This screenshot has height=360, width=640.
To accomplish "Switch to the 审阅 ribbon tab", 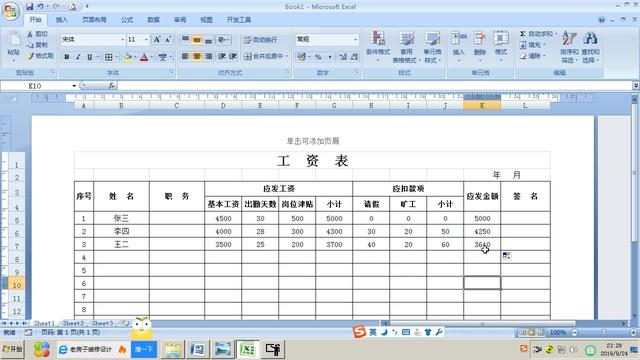I will click(180, 20).
